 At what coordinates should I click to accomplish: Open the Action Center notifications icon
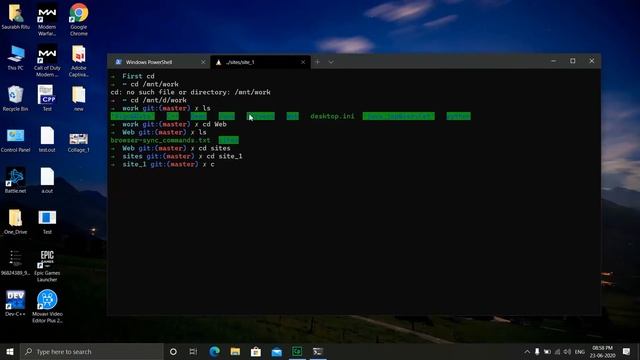627,351
